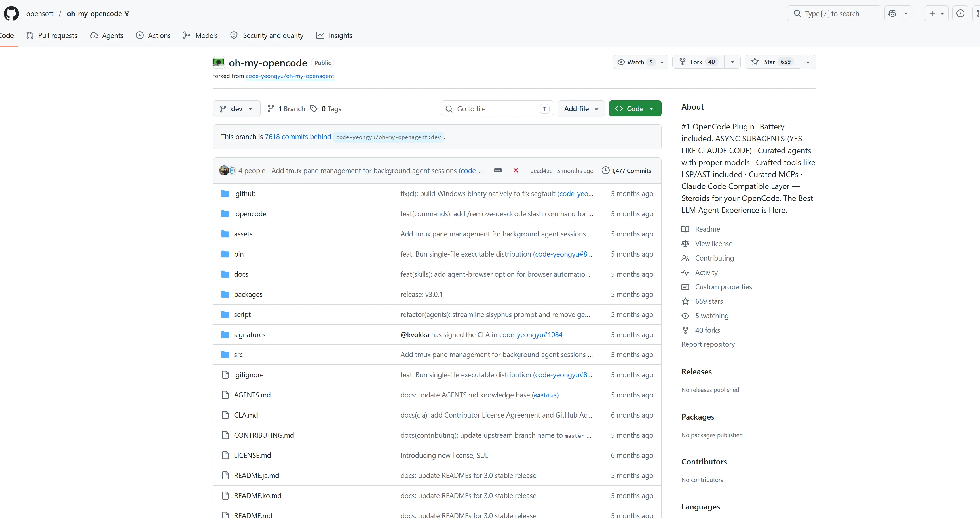980x518 pixels.
Task: View 1,477 Commits history
Action: pos(626,171)
